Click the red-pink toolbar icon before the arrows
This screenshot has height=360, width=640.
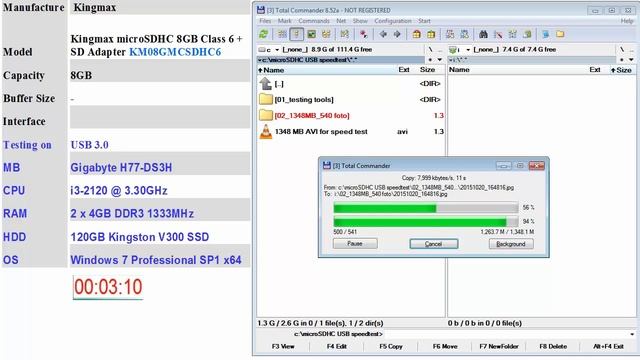pyautogui.click(x=363, y=34)
